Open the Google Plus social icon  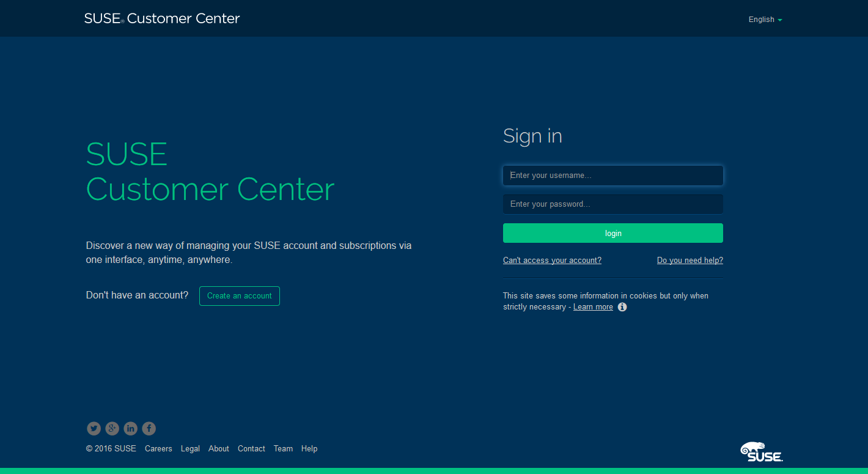112,429
